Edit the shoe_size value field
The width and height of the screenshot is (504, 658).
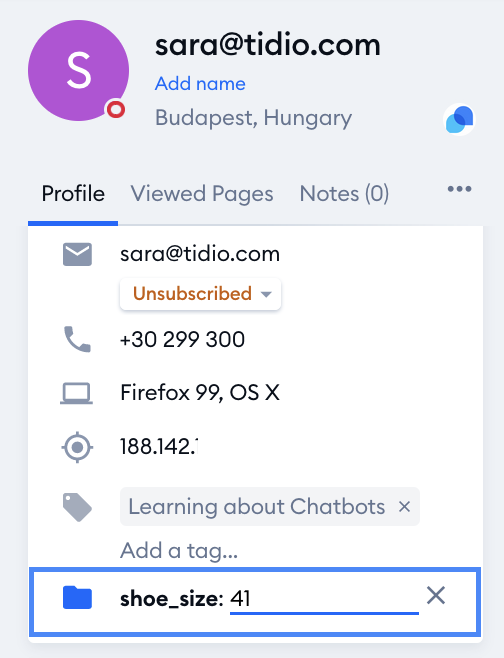(x=324, y=599)
